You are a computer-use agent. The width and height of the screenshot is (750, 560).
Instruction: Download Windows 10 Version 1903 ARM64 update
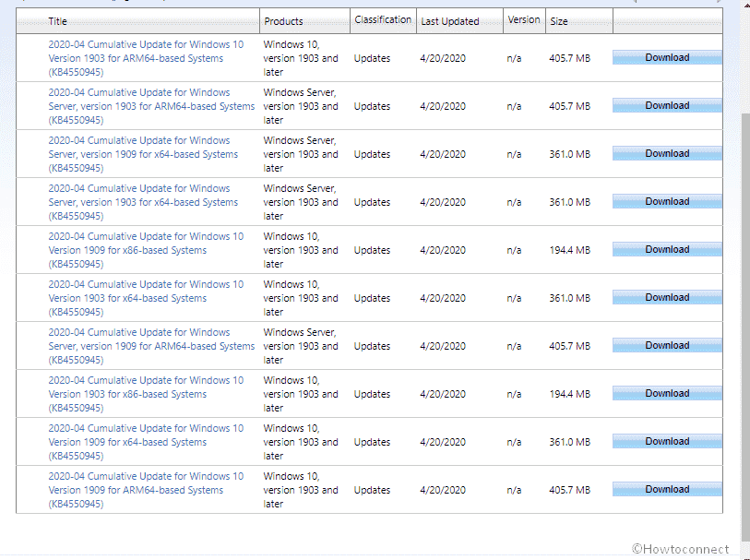667,58
